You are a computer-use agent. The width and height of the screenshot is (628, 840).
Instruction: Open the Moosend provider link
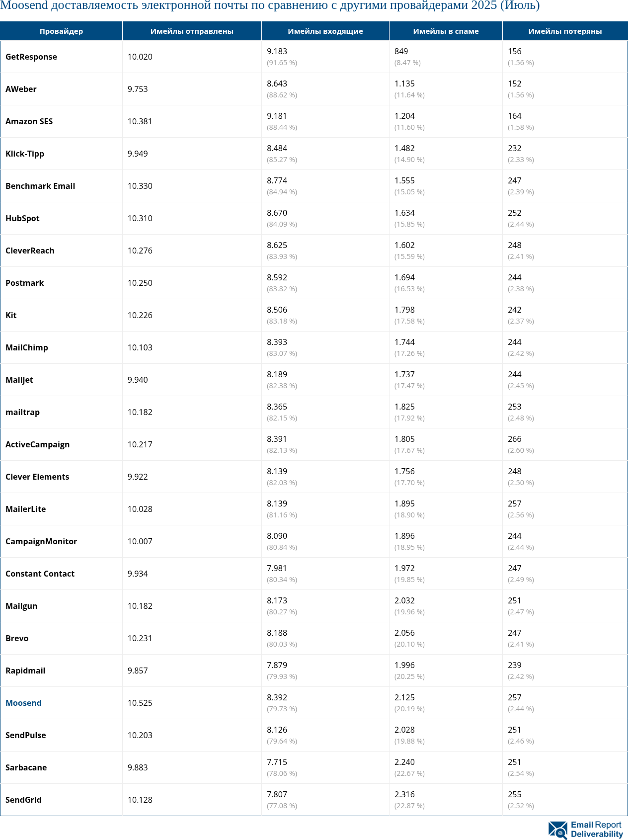[23, 703]
